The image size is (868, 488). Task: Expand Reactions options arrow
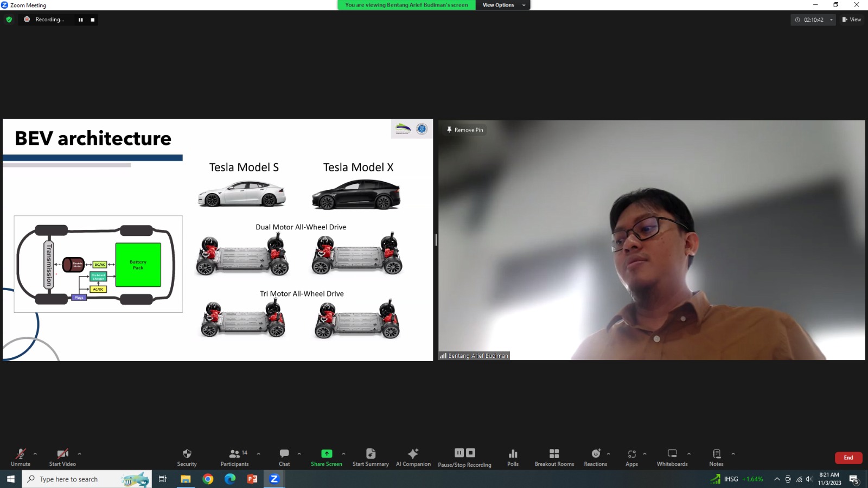(x=608, y=454)
